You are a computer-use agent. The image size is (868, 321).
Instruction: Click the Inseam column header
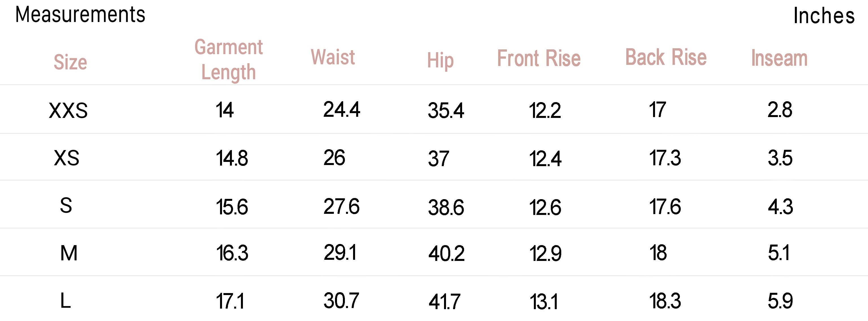(x=779, y=58)
